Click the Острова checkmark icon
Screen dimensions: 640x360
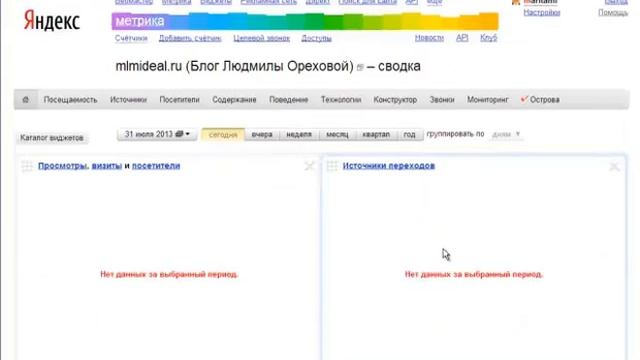pos(524,99)
